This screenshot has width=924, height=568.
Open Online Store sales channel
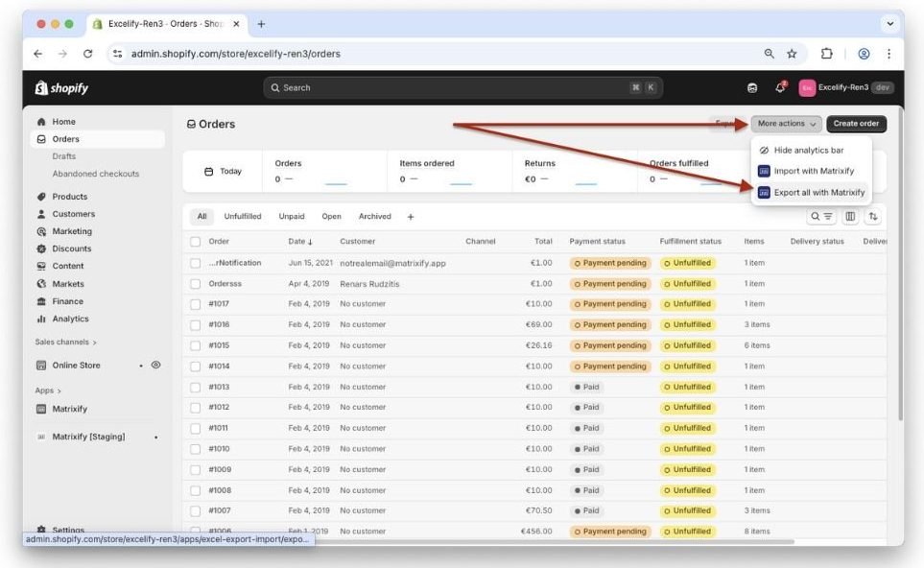(76, 366)
